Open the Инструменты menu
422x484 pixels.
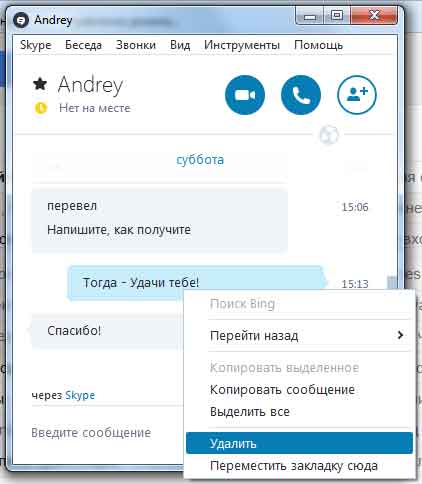click(x=242, y=45)
